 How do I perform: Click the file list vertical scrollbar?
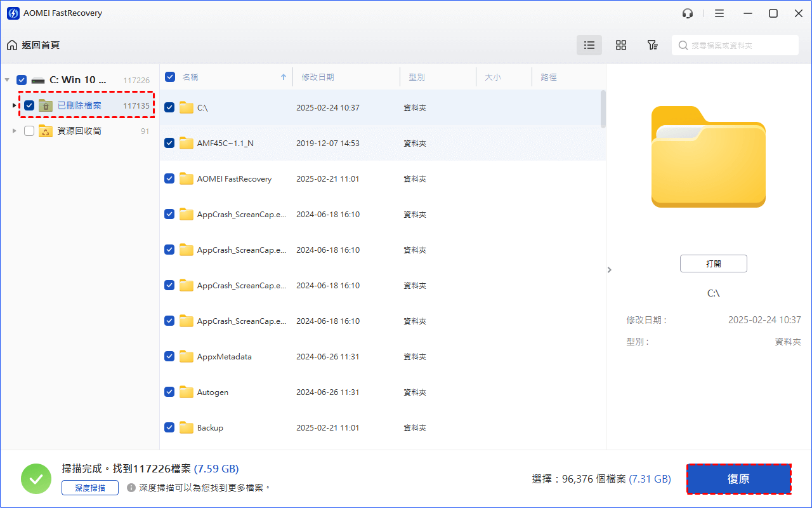pyautogui.click(x=603, y=109)
